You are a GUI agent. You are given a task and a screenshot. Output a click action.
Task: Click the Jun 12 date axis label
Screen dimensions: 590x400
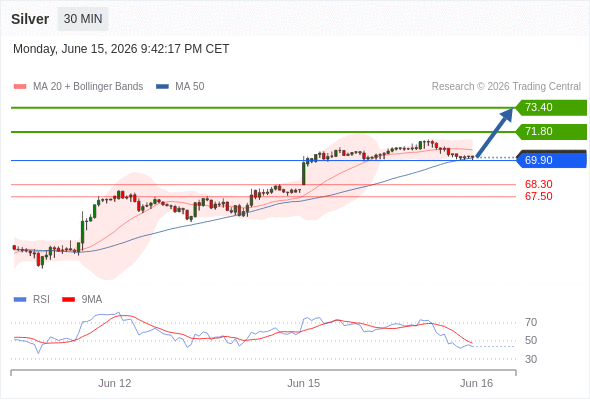point(115,383)
